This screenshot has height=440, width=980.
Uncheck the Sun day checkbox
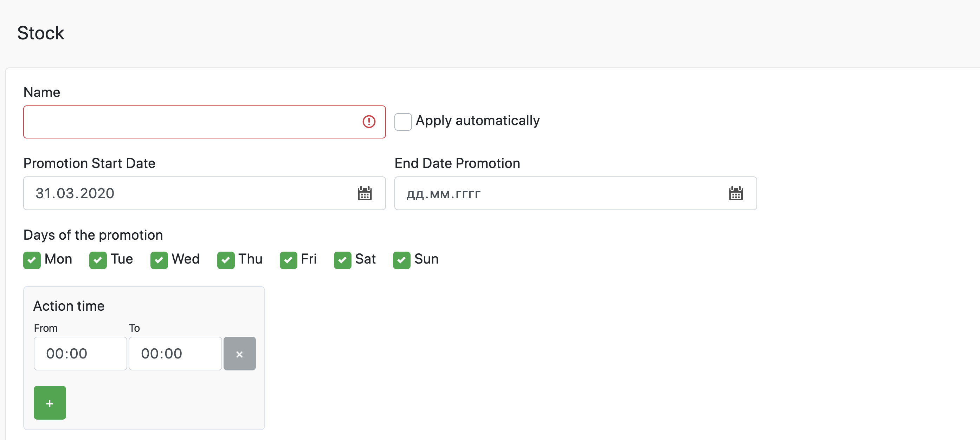(x=401, y=260)
